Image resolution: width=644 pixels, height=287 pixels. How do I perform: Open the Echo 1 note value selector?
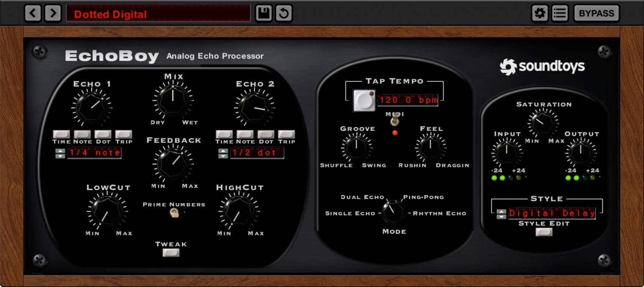94,153
